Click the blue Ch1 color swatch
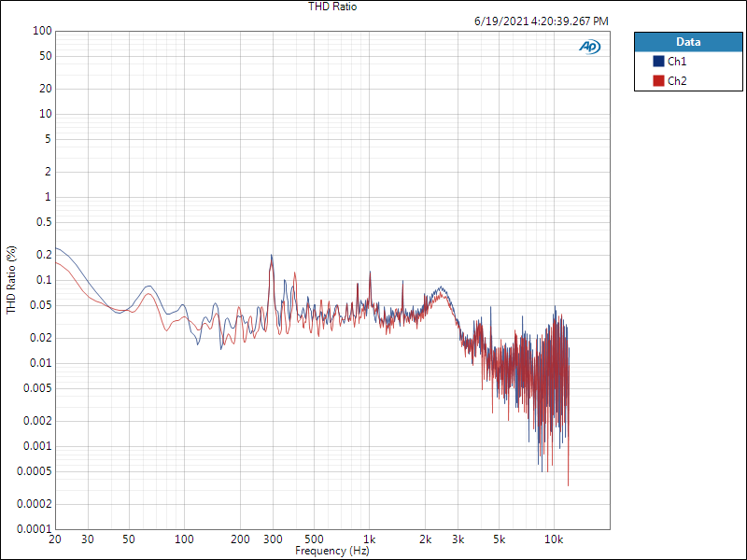Viewport: 747px width, 560px height. [658, 62]
